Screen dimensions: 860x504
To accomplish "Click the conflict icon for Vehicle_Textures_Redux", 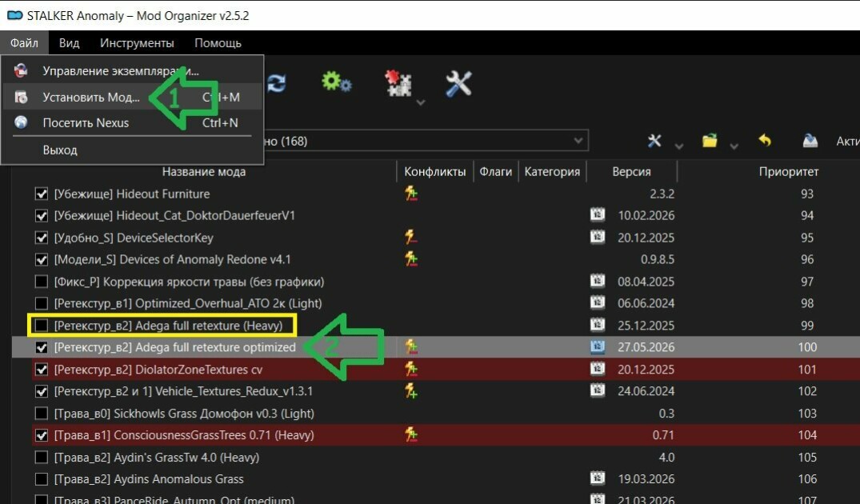I will 411,390.
